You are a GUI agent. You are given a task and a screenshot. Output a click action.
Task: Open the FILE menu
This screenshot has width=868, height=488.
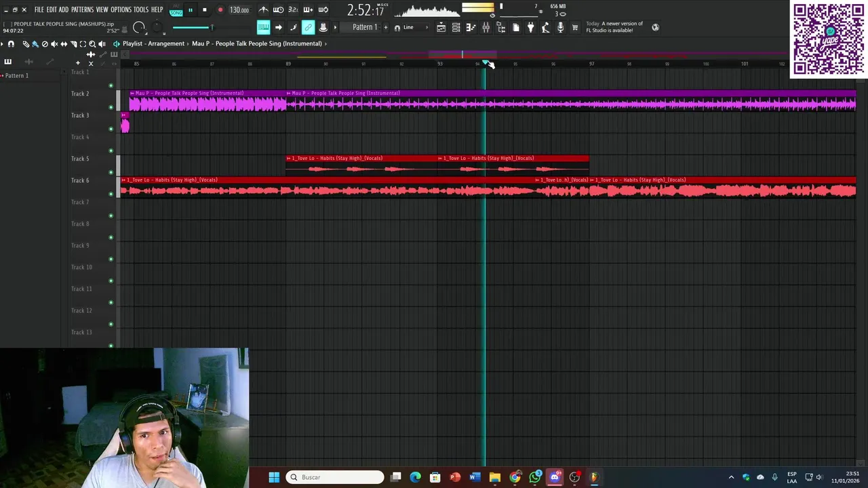(39, 9)
